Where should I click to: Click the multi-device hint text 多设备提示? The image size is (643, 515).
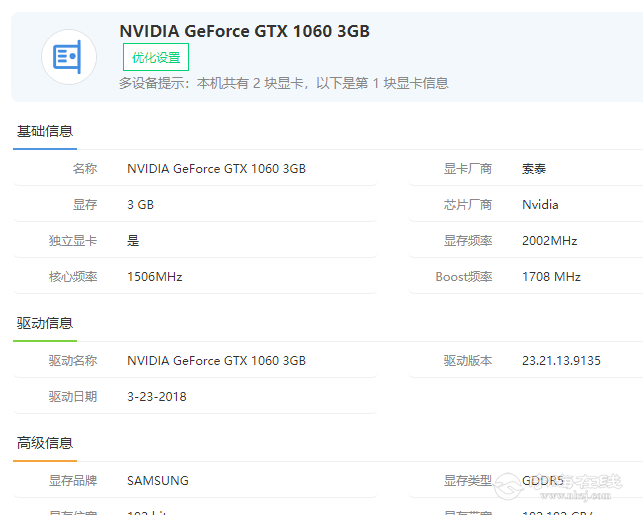(x=284, y=83)
